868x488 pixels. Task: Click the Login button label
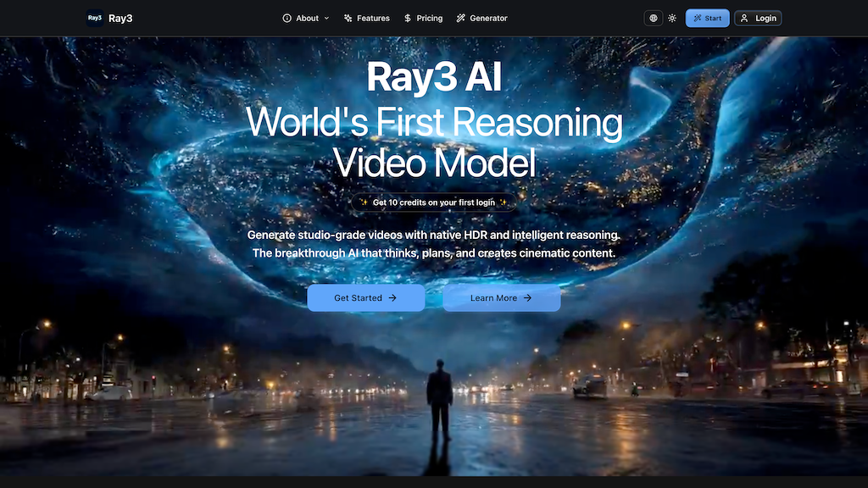(x=765, y=18)
